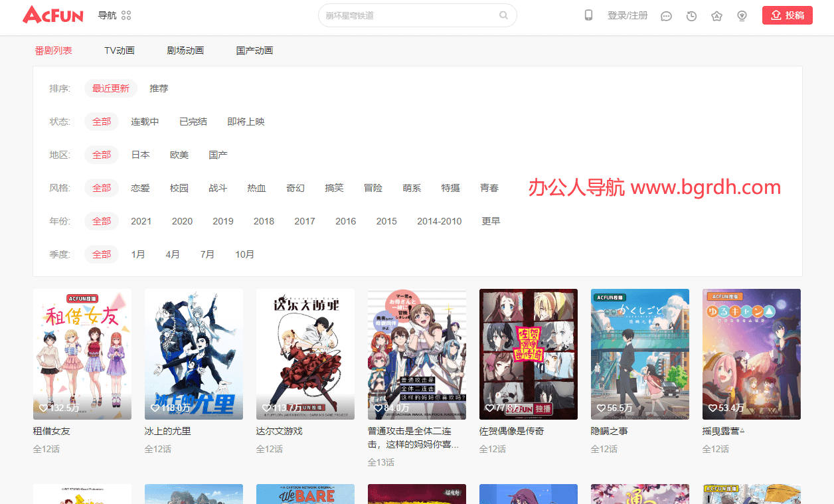Open watch history clock icon
Viewport: 834px width, 504px height.
691,15
